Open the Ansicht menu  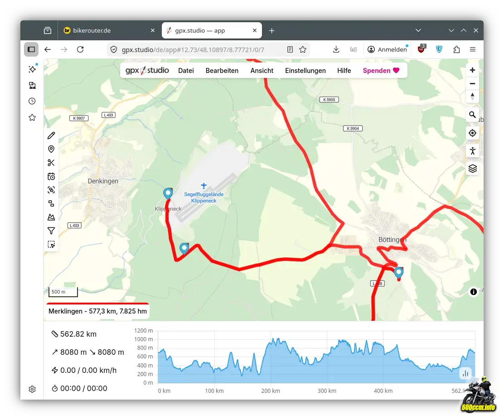tap(262, 71)
